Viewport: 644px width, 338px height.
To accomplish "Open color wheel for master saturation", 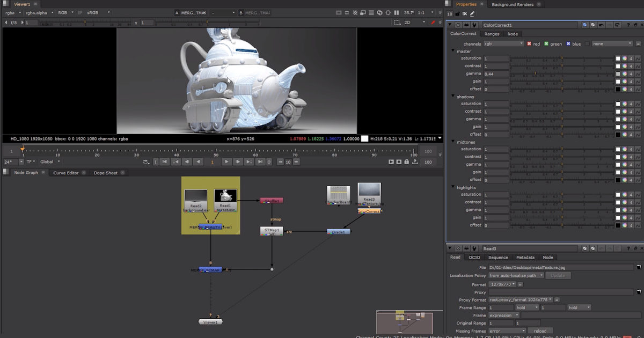I will point(625,58).
